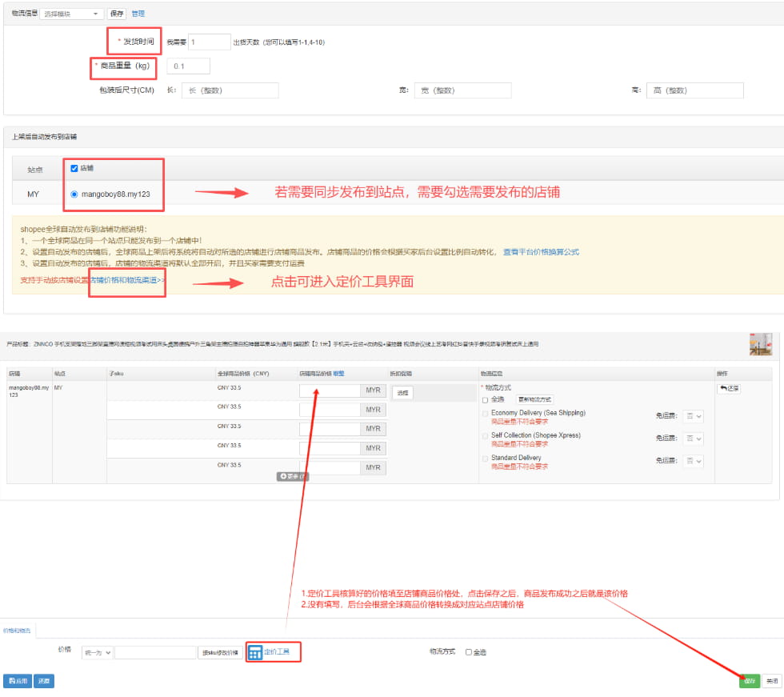784x697 pixels.
Task: Tick the Economy Delivery (Sea Shipping) checkbox
Action: [x=485, y=414]
